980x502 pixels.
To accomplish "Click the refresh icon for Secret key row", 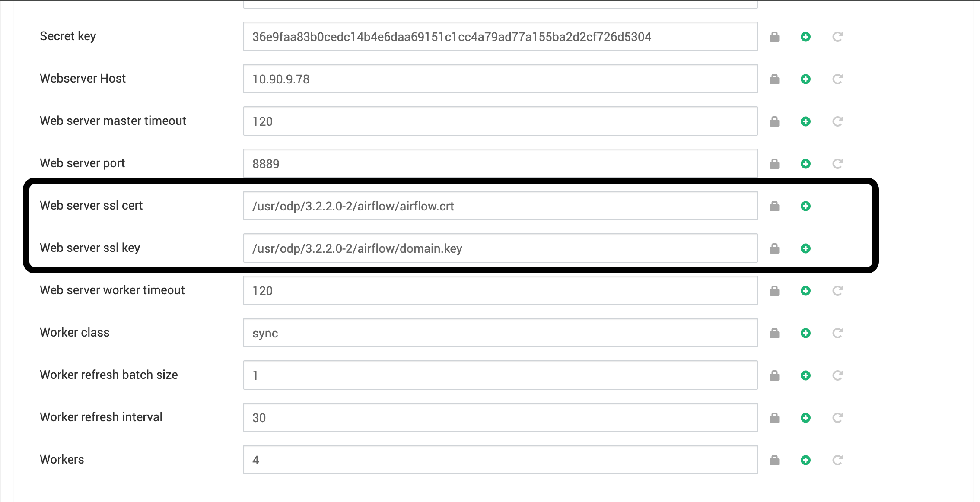I will tap(837, 37).
